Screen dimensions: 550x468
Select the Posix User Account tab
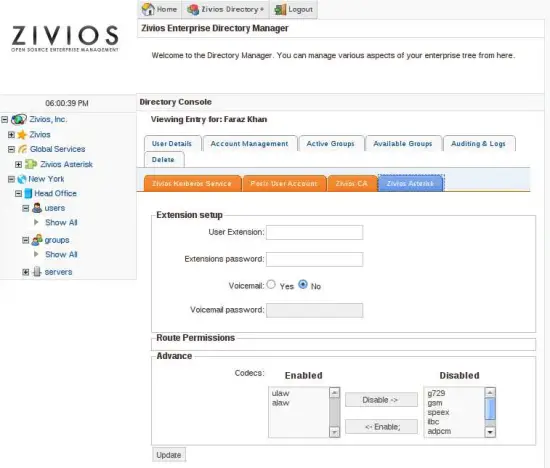(x=284, y=183)
